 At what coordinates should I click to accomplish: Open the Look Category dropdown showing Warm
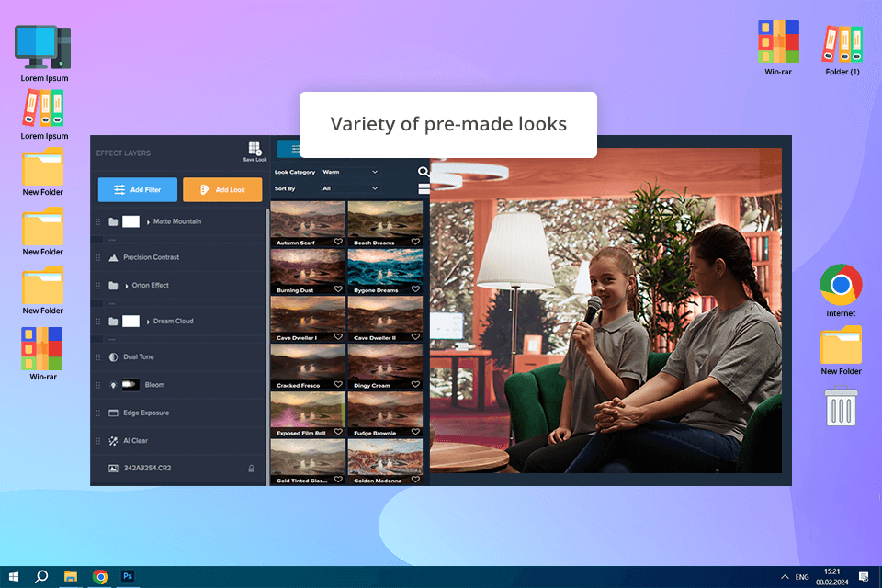click(350, 172)
